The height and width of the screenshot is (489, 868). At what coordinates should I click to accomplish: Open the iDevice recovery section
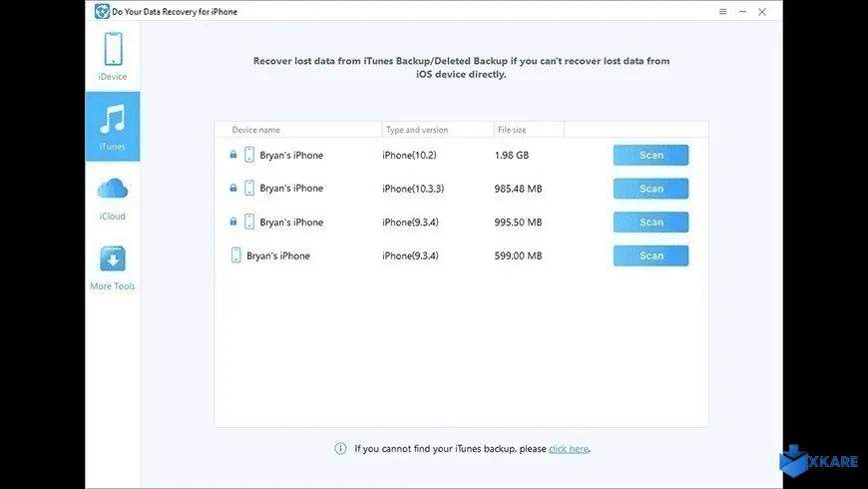113,57
